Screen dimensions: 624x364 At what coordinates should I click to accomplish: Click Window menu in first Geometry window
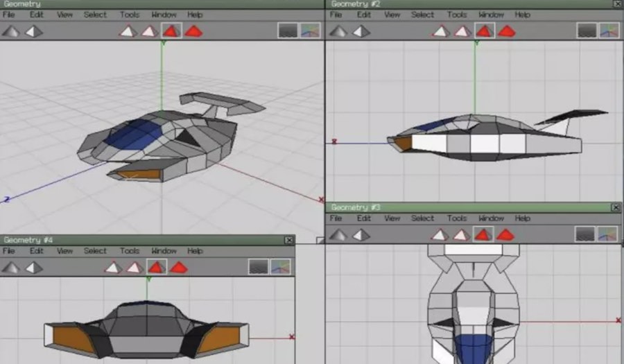164,15
